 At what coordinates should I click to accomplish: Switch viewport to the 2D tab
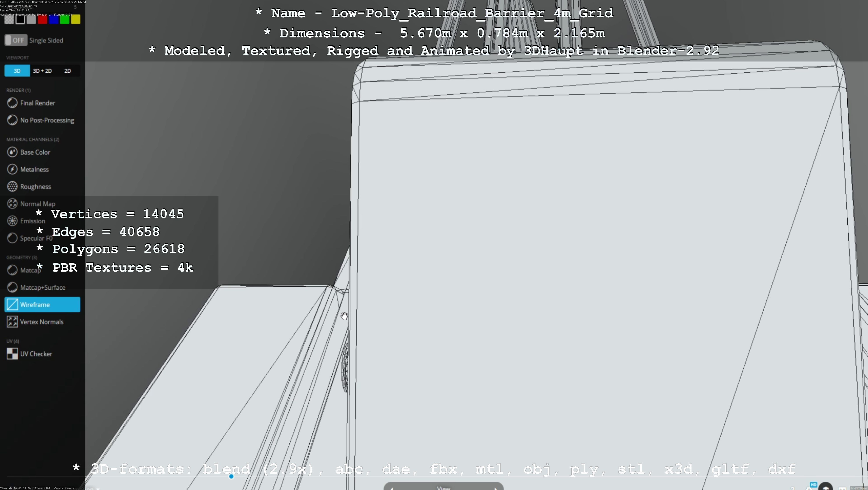[68, 71]
